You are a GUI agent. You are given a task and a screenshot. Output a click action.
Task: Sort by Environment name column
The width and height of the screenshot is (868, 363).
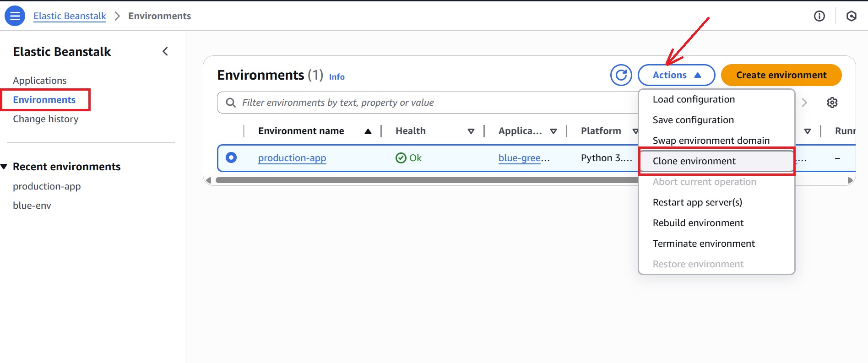tap(368, 131)
